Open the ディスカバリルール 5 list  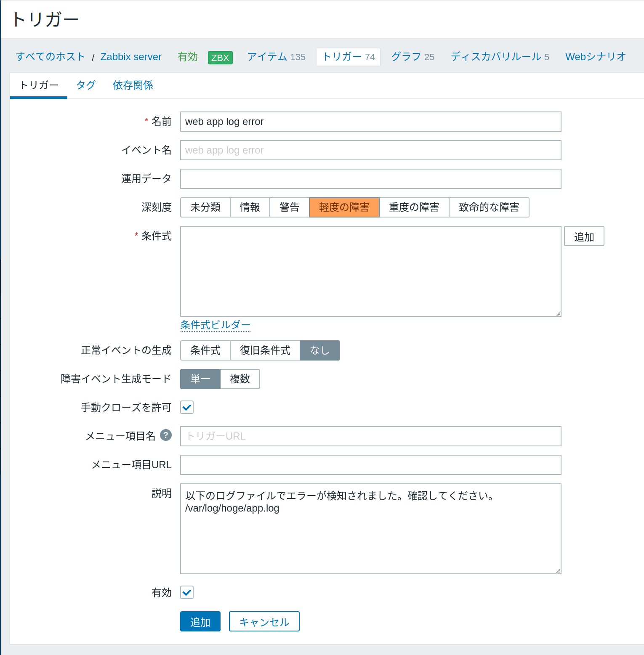coord(499,57)
